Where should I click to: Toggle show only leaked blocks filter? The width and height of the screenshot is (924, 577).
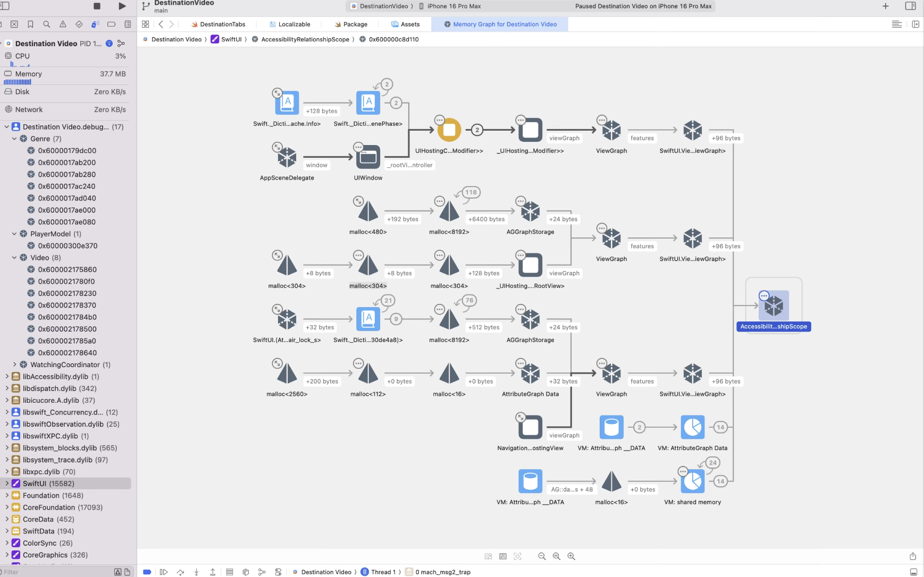117,572
